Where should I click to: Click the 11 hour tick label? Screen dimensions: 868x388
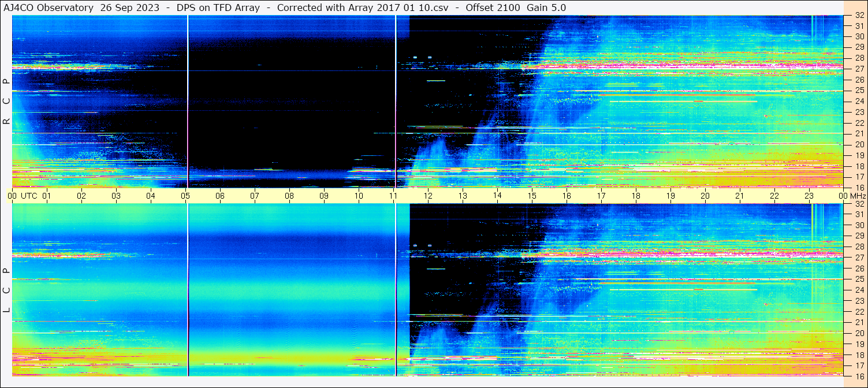[x=393, y=196]
